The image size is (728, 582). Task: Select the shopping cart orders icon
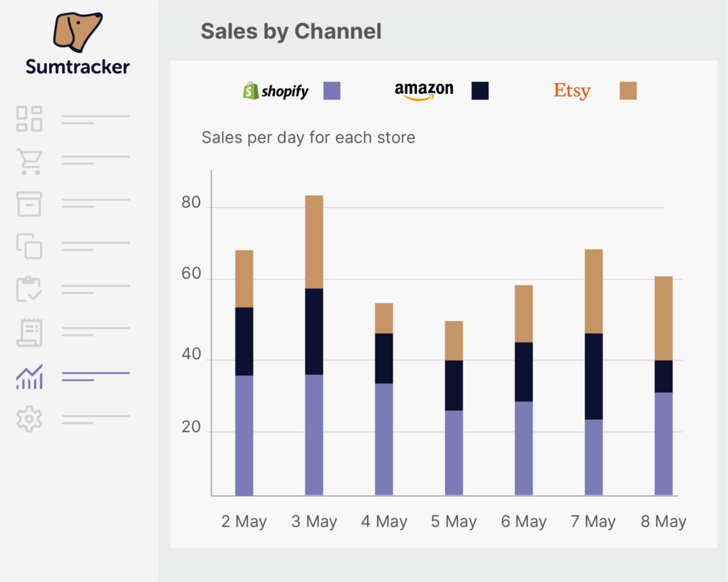[28, 161]
